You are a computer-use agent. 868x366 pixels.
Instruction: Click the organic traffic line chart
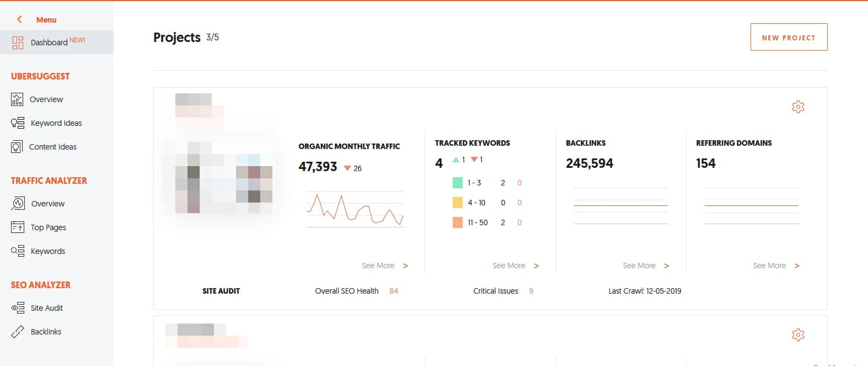pyautogui.click(x=355, y=209)
